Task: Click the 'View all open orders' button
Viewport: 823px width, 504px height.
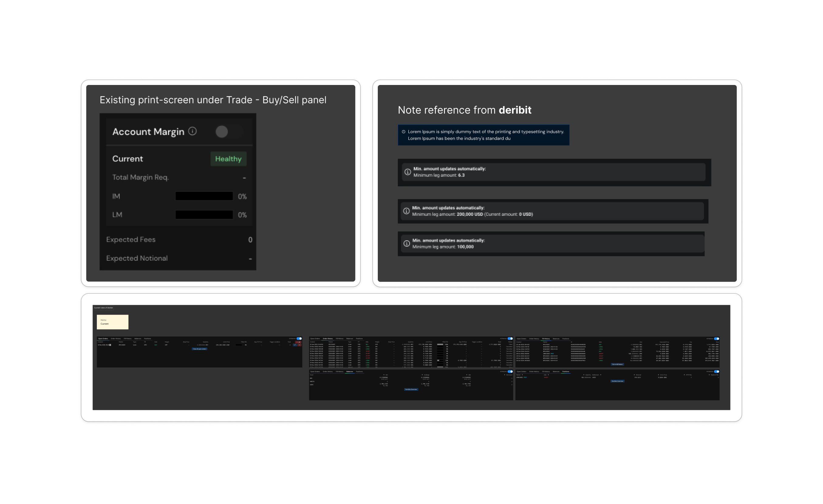Action: click(x=200, y=349)
